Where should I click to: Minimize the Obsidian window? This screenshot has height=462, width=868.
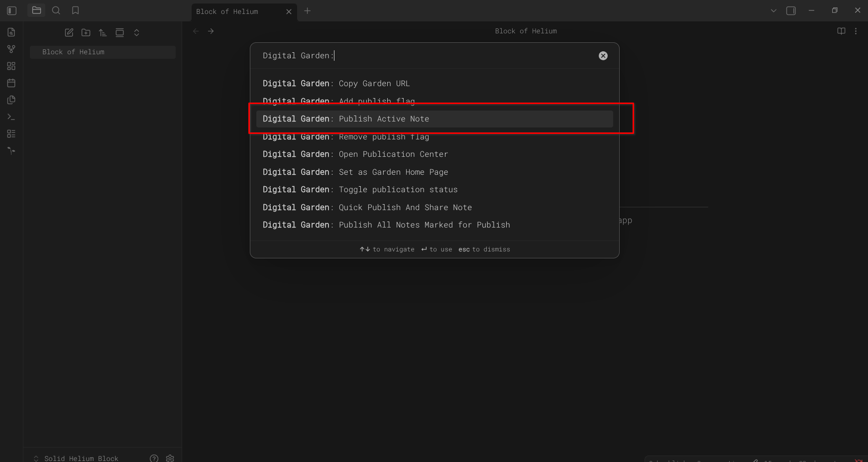point(812,10)
